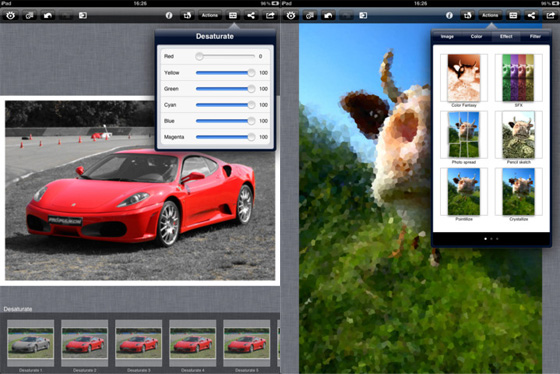Tap the red Ferrari photo canvas
Image resolution: width=560 pixels, height=374 pixels.
[x=140, y=190]
